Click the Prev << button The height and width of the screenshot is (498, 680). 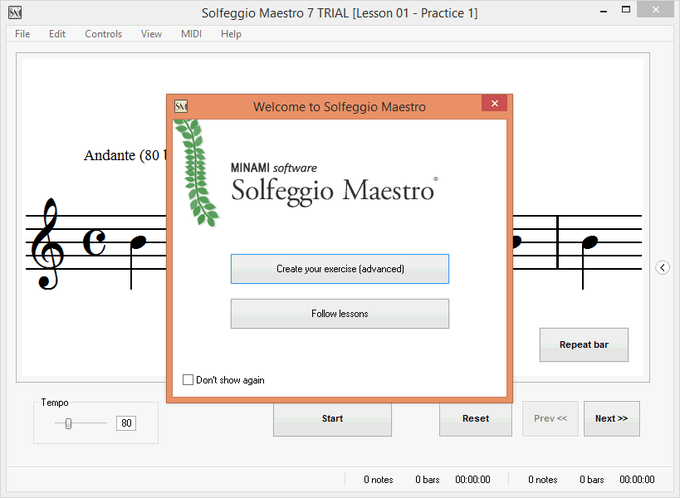tap(550, 419)
